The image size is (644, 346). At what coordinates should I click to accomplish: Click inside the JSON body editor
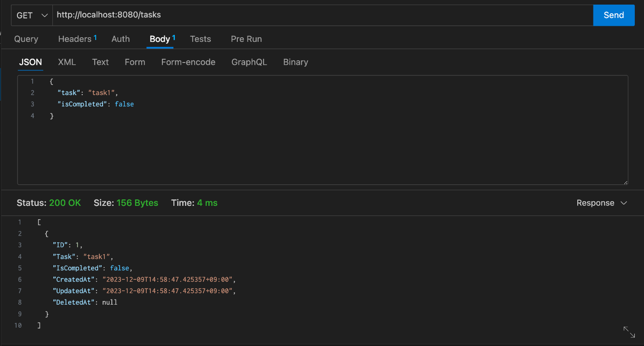click(322, 130)
